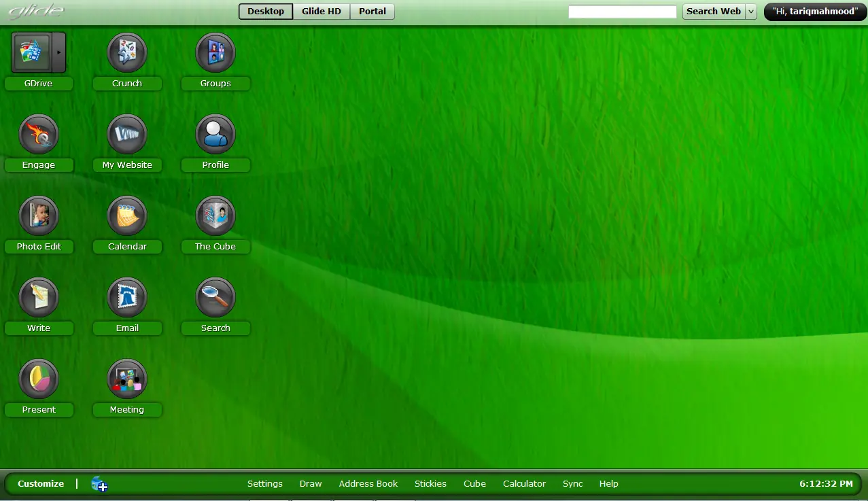This screenshot has height=501, width=868.
Task: Click the Present text label
Action: (39, 410)
